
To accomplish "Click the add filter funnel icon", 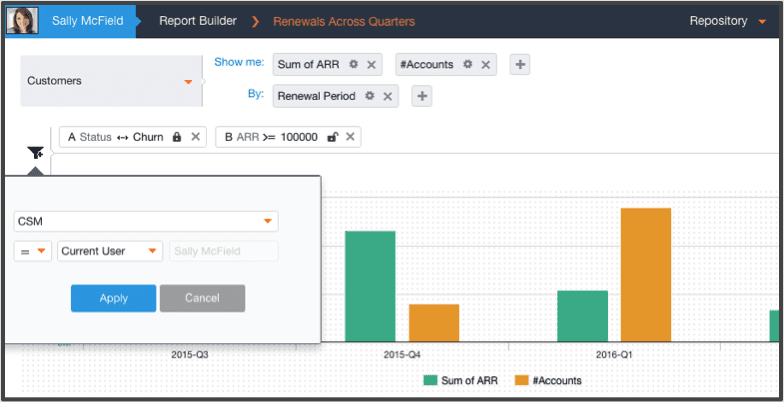I will pos(35,153).
